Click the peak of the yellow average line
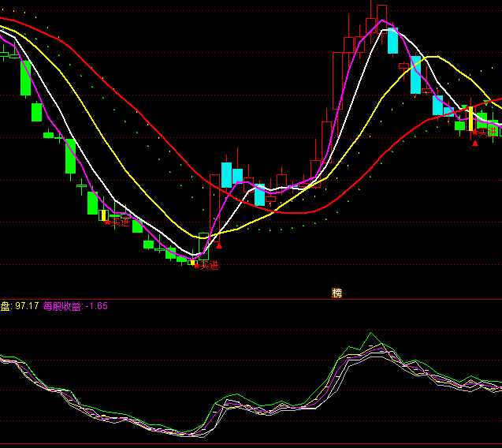Screen dimensions: 502x448 [429, 57]
